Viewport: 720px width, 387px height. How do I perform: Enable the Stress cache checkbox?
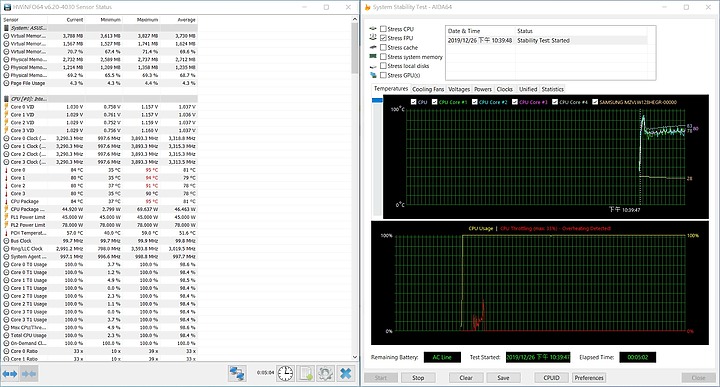[x=383, y=47]
